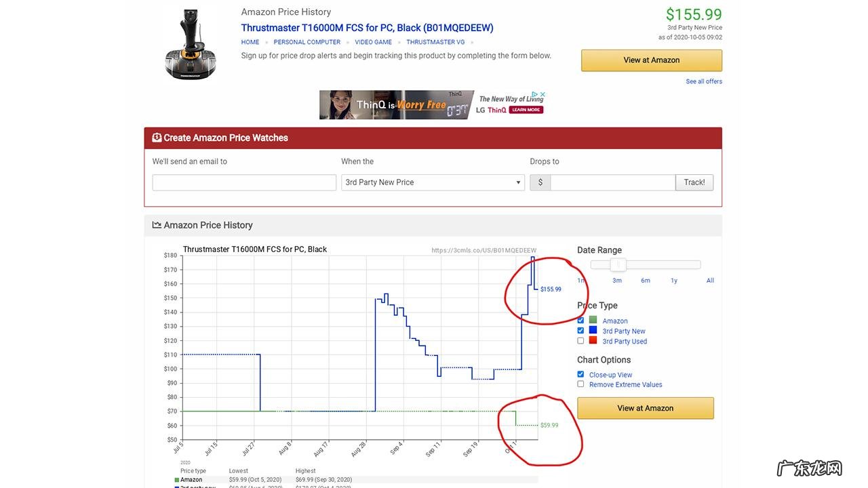Select the 3m date range label
The image size is (868, 488).
[617, 281]
